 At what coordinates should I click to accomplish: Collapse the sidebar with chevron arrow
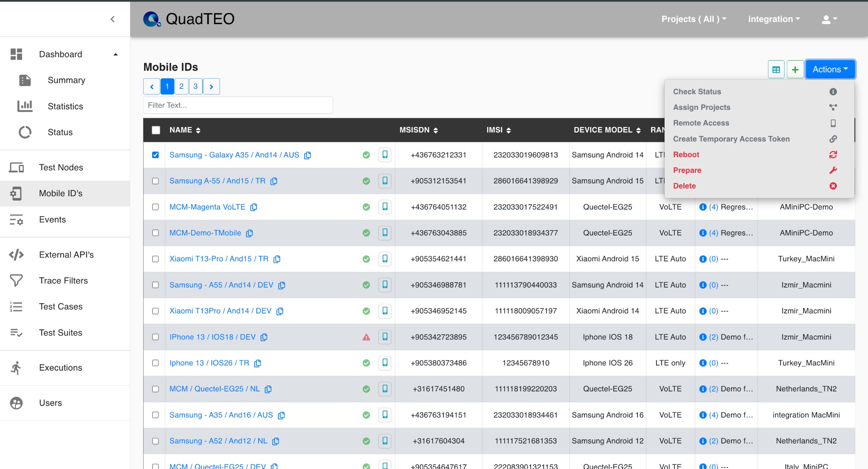pos(113,19)
